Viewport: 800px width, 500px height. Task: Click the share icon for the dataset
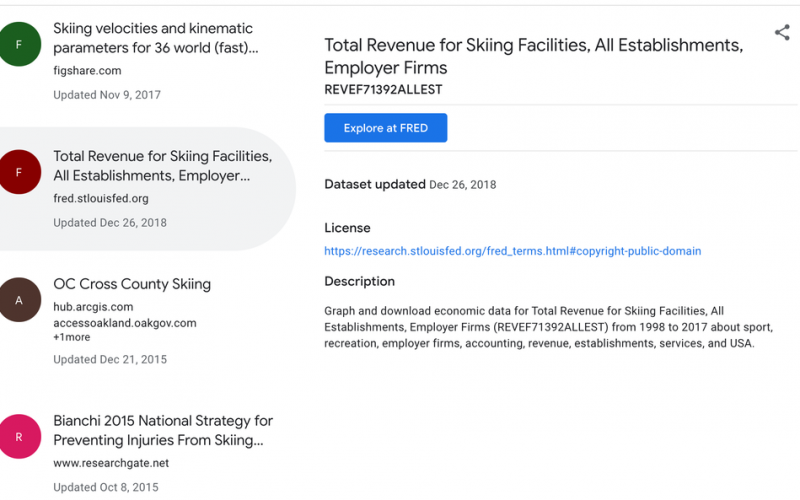click(782, 33)
